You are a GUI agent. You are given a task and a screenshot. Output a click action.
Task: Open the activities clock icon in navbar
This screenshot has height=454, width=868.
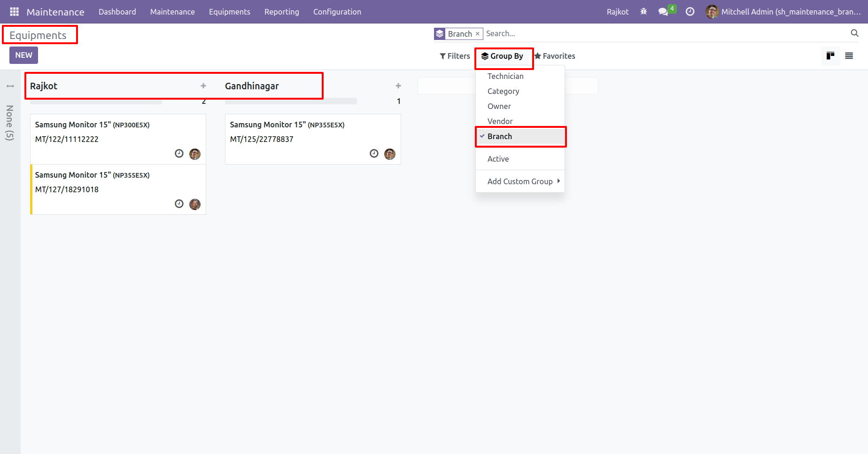[690, 12]
